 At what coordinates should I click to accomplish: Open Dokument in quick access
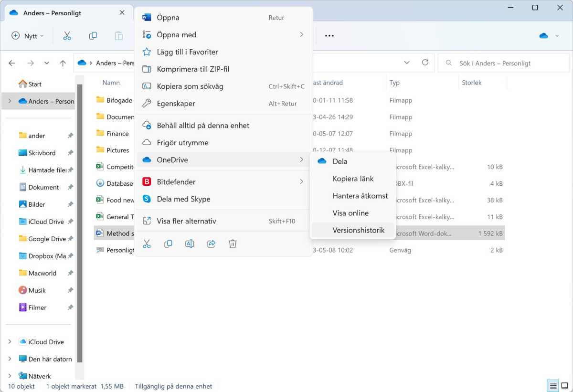point(38,187)
